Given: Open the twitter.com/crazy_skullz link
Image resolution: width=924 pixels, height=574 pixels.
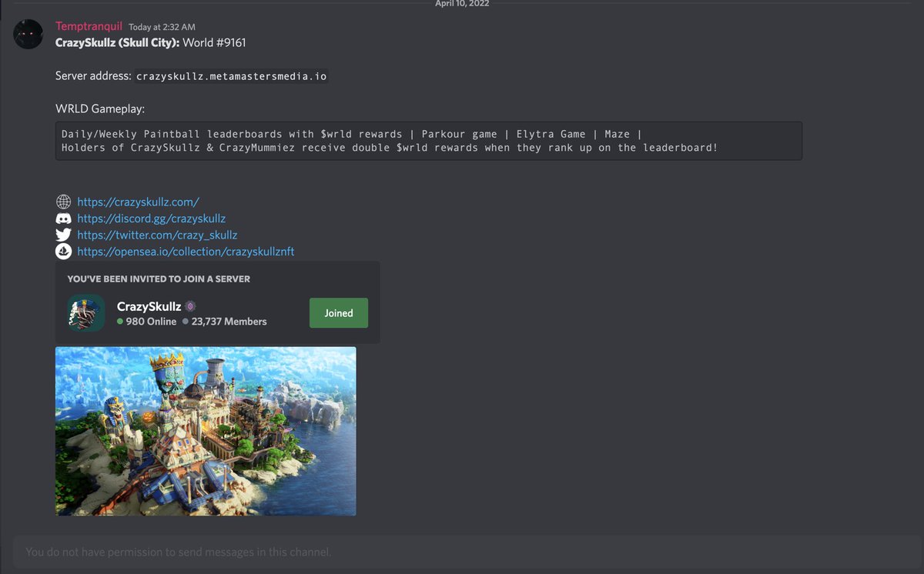Looking at the screenshot, I should pos(157,235).
